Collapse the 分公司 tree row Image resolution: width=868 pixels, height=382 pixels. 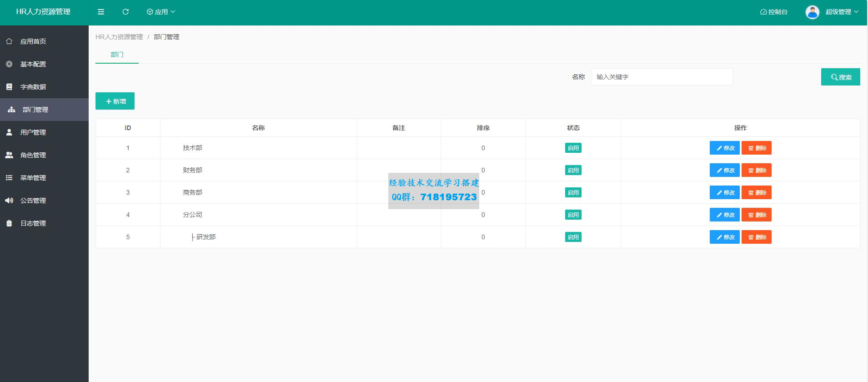(192, 215)
